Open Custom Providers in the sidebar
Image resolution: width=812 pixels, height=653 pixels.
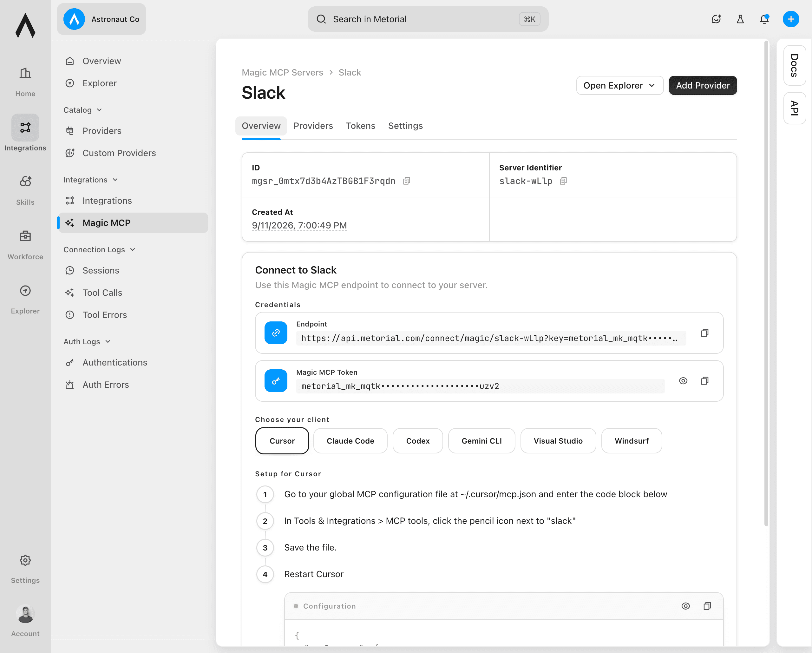tap(133, 153)
